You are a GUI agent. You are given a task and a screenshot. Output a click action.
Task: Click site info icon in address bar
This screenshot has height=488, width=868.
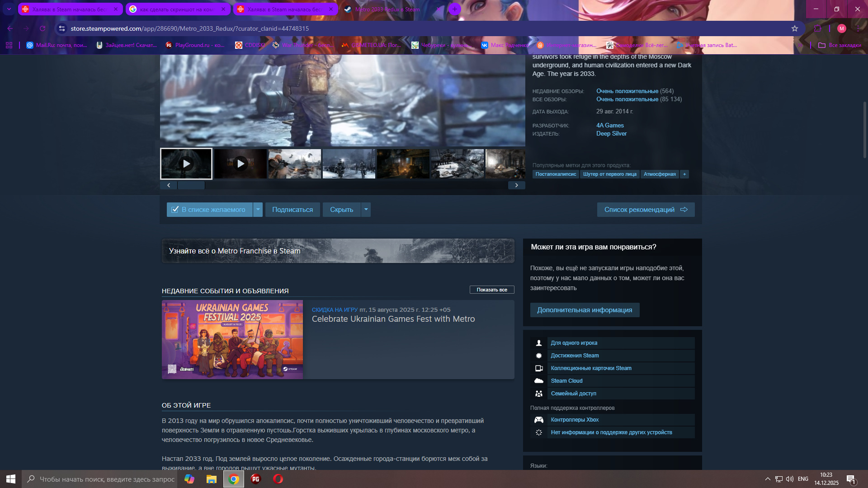pyautogui.click(x=62, y=28)
